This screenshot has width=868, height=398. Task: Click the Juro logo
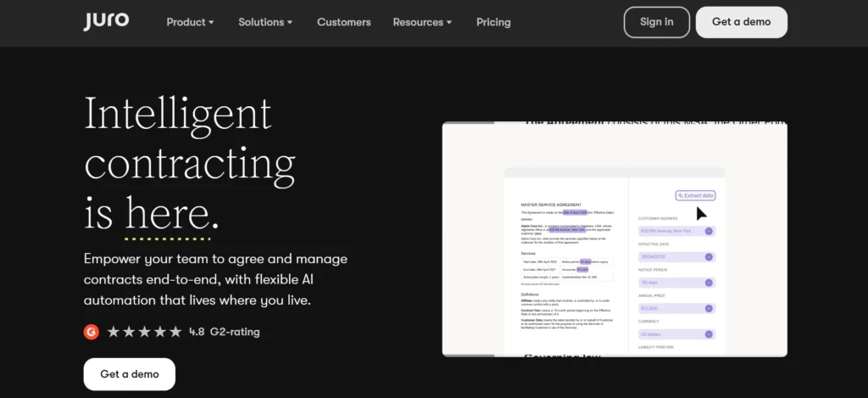point(106,21)
